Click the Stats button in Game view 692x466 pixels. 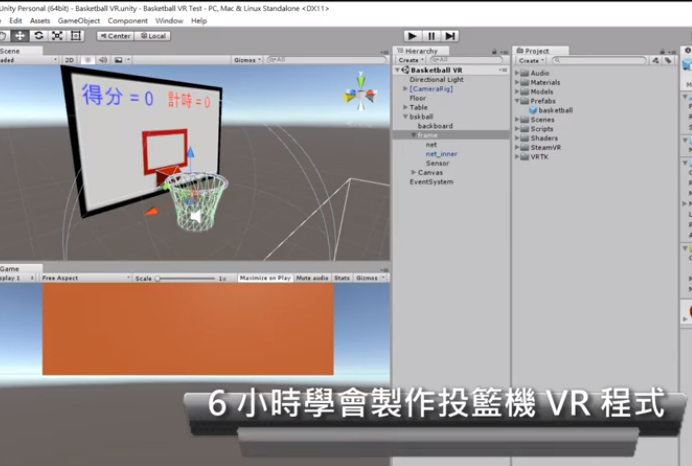(342, 278)
